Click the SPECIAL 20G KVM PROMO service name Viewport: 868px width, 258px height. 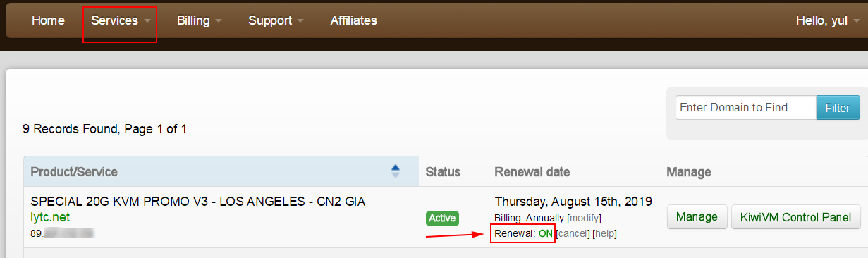(197, 202)
